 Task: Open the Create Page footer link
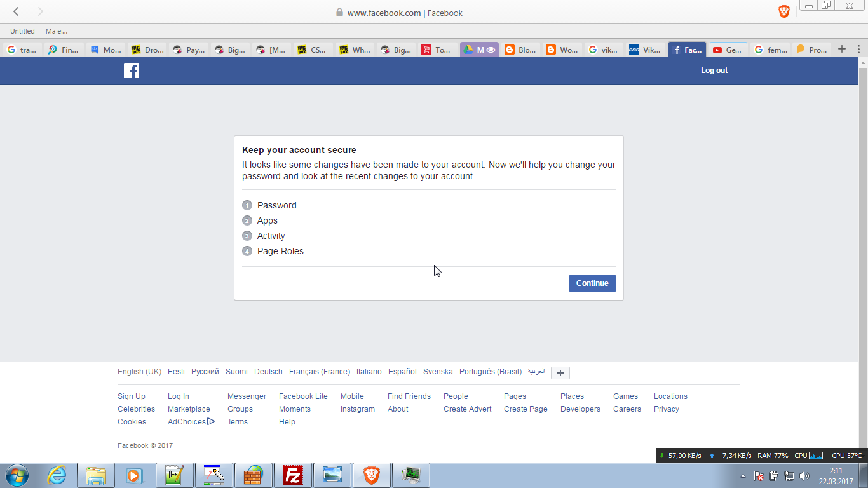pos(526,409)
